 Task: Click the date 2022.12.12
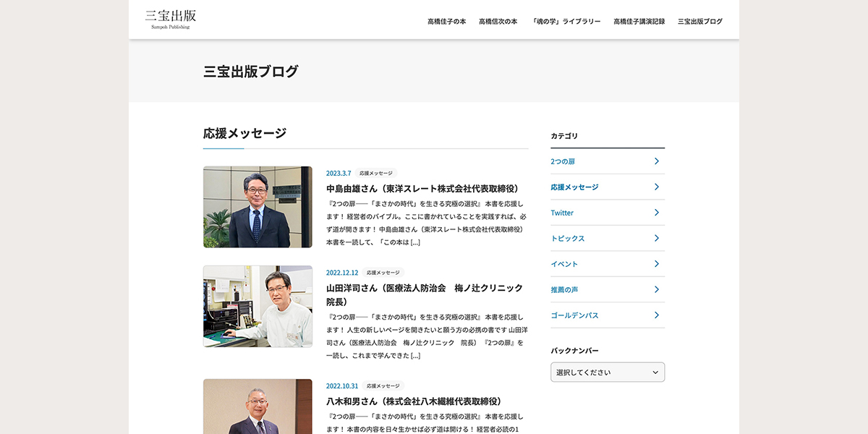point(342,273)
